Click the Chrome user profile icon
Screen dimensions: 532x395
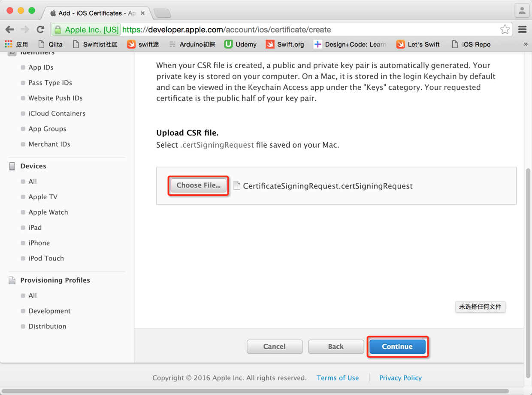[x=522, y=11]
